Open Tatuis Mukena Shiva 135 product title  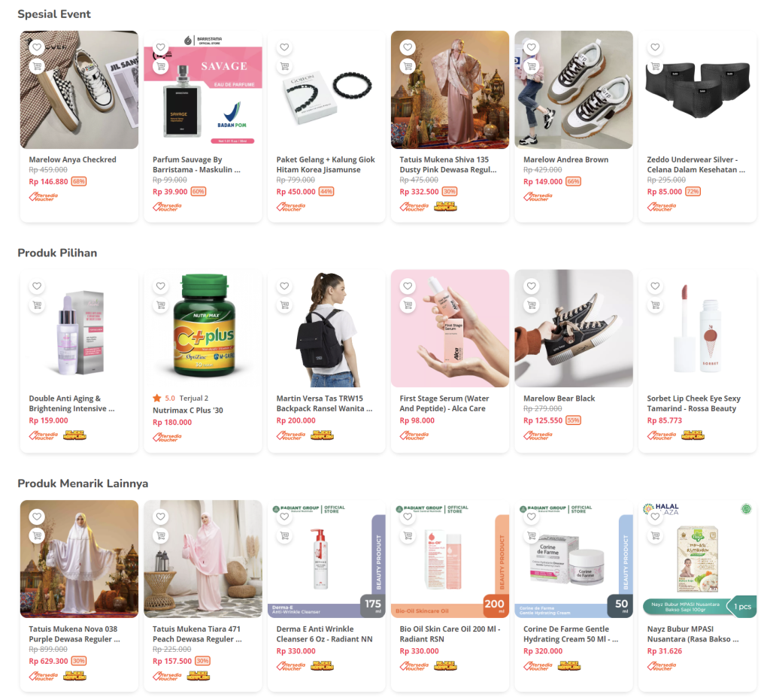pos(448,165)
